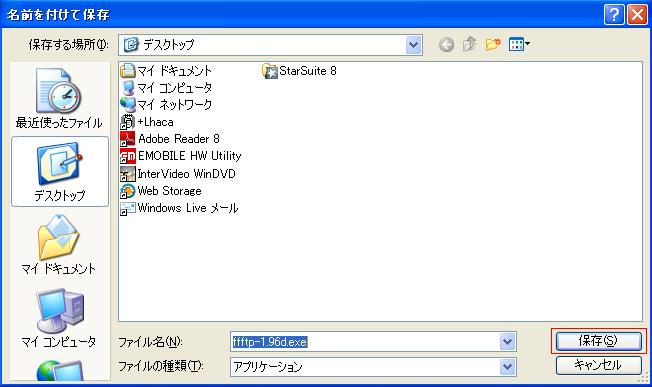
Task: Expand the ファイル名 dropdown arrow
Action: tap(507, 342)
